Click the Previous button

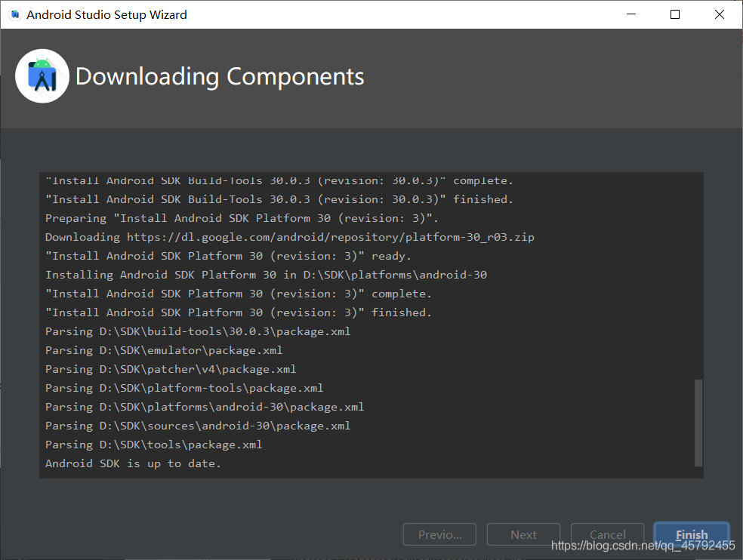click(x=439, y=534)
